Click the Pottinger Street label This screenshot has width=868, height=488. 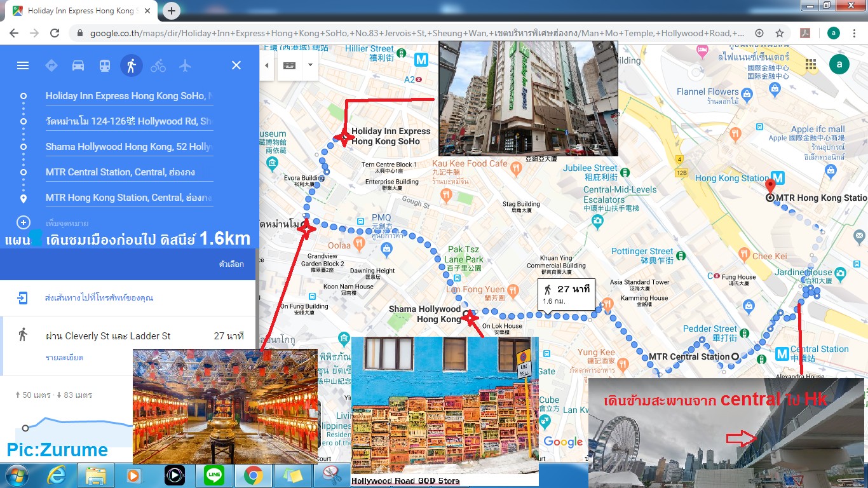pyautogui.click(x=642, y=252)
